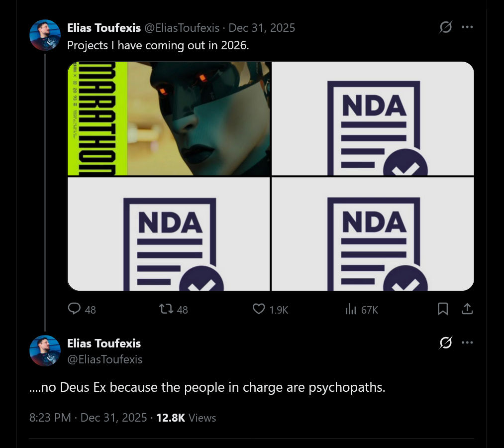Open the more options menu on the top tweet

pos(467,27)
